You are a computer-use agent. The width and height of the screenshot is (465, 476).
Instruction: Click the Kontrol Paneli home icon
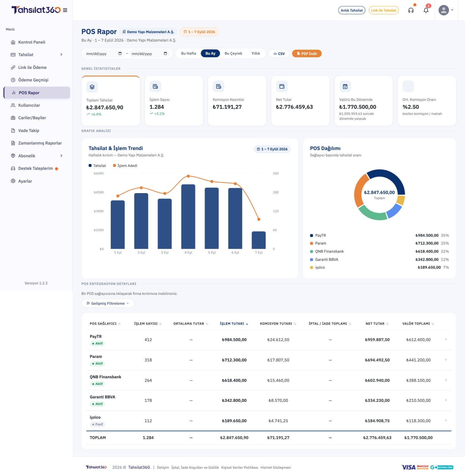click(13, 42)
